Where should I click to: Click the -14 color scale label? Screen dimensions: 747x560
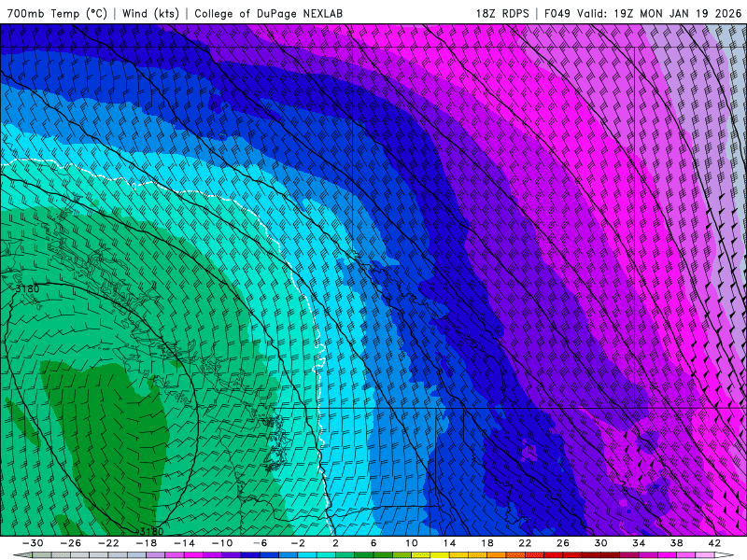click(184, 543)
